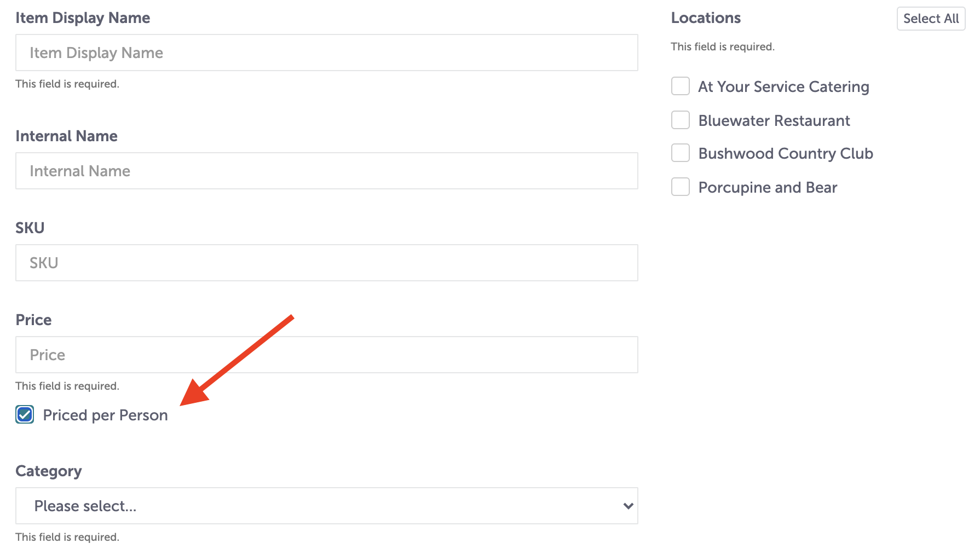Click into the SKU input field

(327, 263)
